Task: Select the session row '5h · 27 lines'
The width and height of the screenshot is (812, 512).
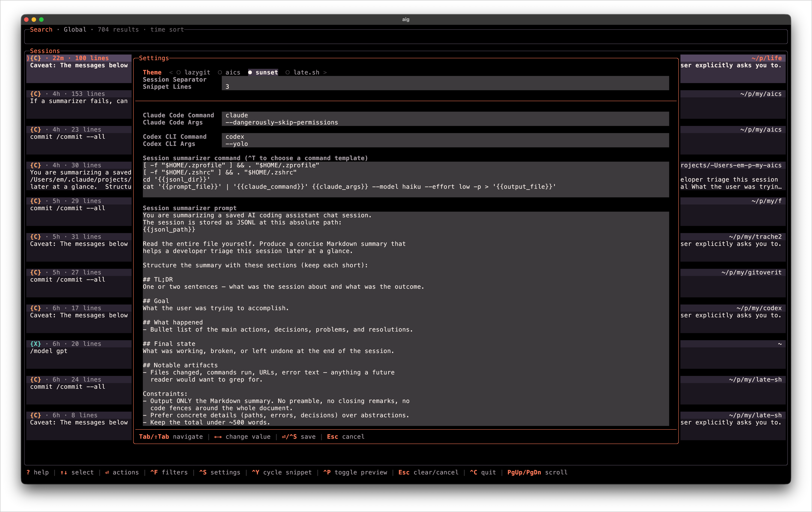Action: (x=79, y=283)
